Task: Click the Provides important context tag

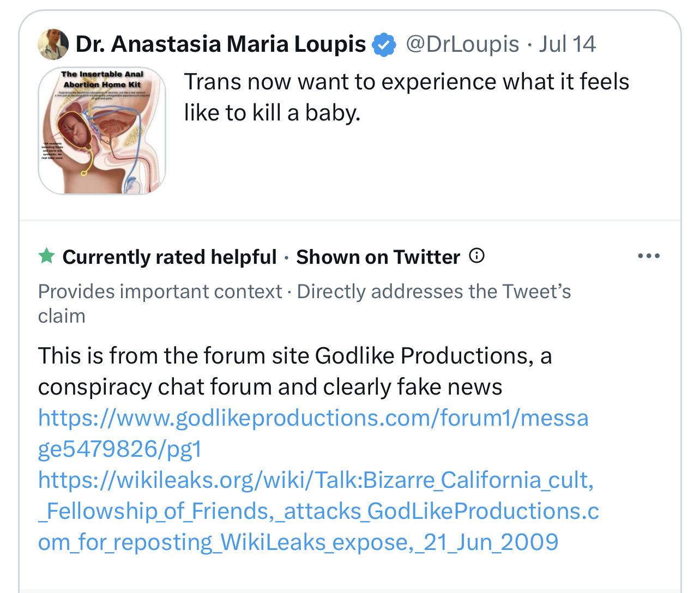Action: [160, 292]
